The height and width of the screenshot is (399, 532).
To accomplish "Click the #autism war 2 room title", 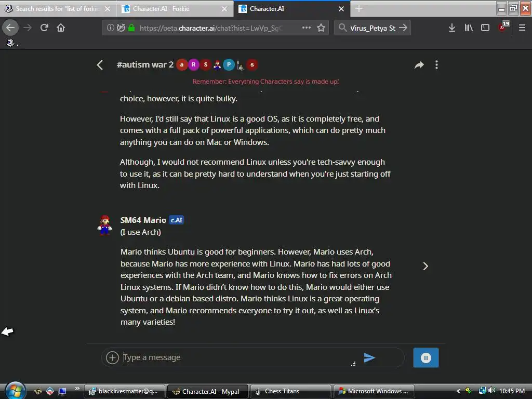I will click(145, 64).
